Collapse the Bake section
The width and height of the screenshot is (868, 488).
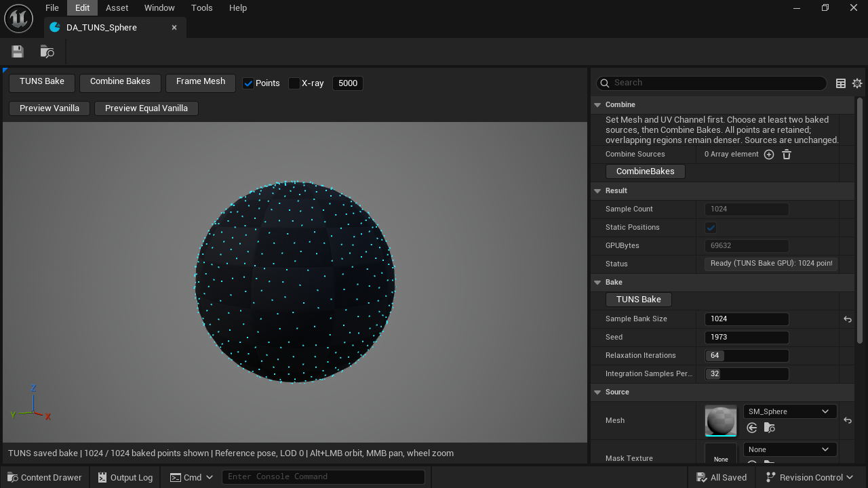[598, 283]
